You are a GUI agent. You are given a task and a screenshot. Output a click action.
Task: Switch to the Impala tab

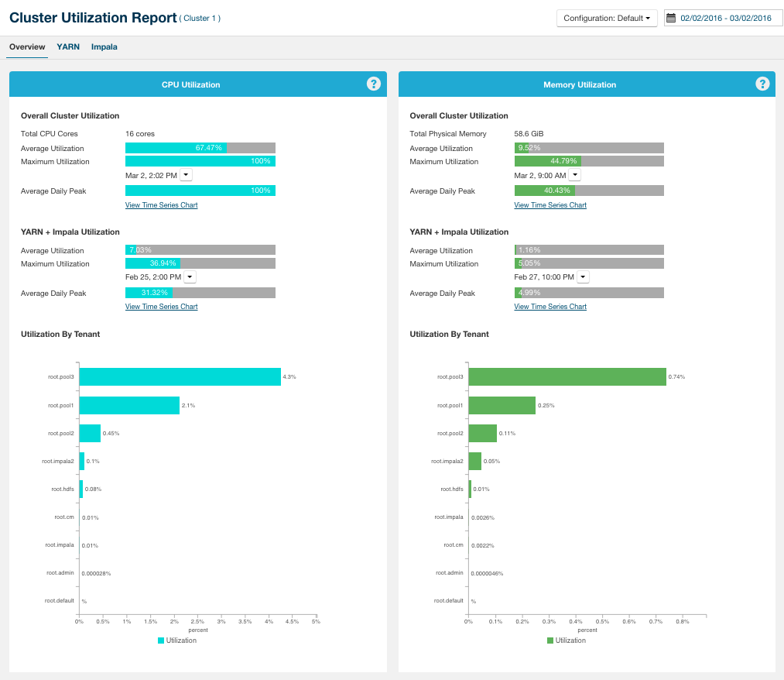click(104, 47)
